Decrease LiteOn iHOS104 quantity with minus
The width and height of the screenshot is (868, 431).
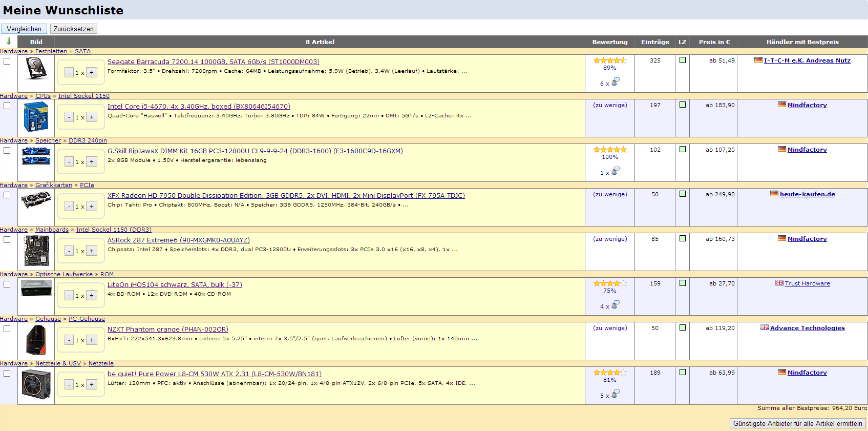69,296
